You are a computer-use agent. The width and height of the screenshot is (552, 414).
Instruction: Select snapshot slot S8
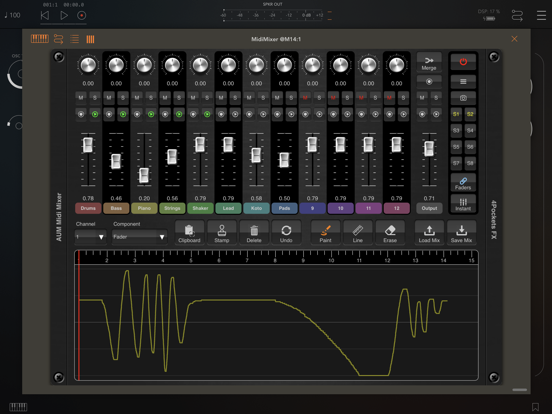click(x=470, y=163)
